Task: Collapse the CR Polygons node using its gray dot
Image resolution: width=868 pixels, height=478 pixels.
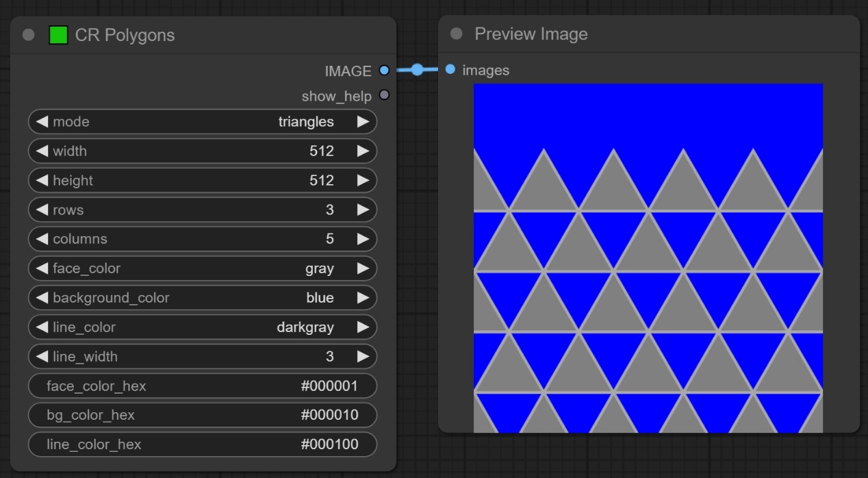Action: coord(28,35)
